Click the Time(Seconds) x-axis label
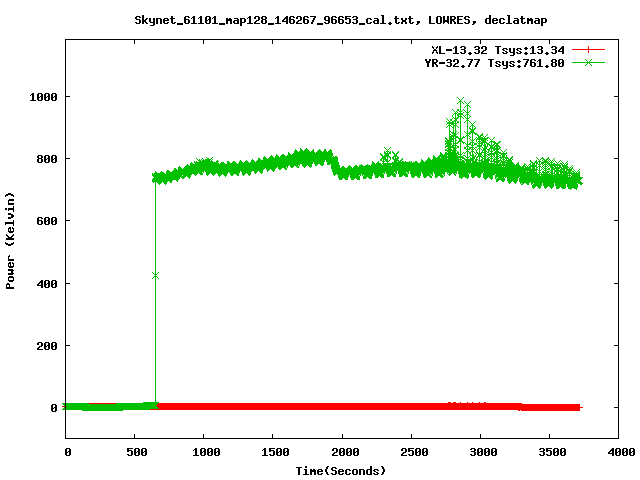 click(x=341, y=470)
